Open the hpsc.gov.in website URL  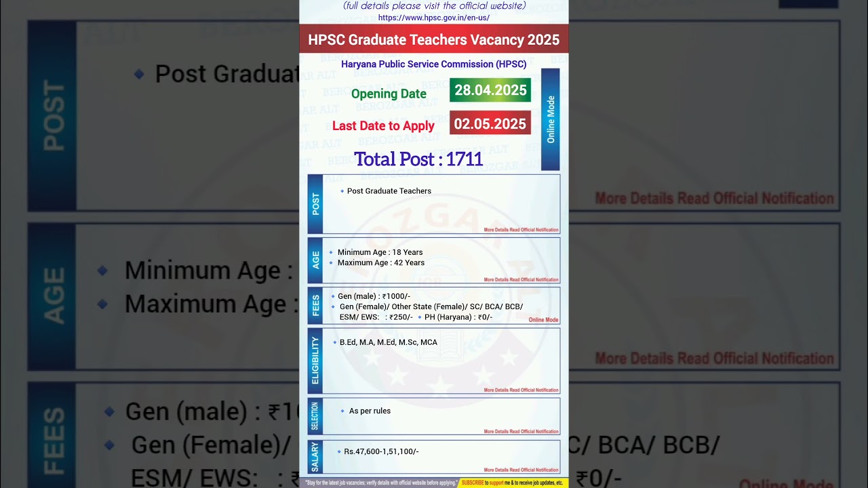[433, 18]
